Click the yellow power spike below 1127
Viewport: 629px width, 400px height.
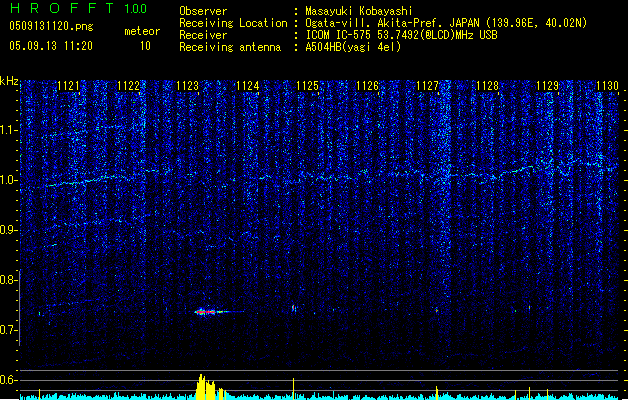tap(437, 393)
